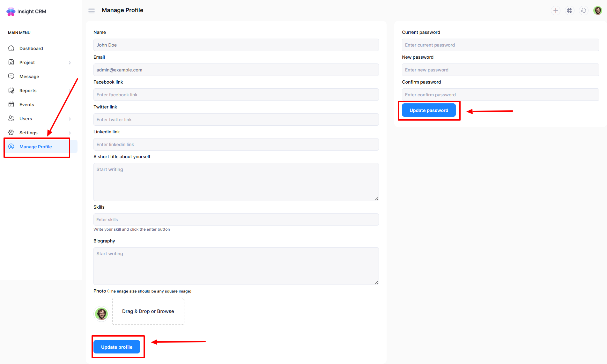Open the user avatar in header
Image resolution: width=607 pixels, height=364 pixels.
pos(597,11)
